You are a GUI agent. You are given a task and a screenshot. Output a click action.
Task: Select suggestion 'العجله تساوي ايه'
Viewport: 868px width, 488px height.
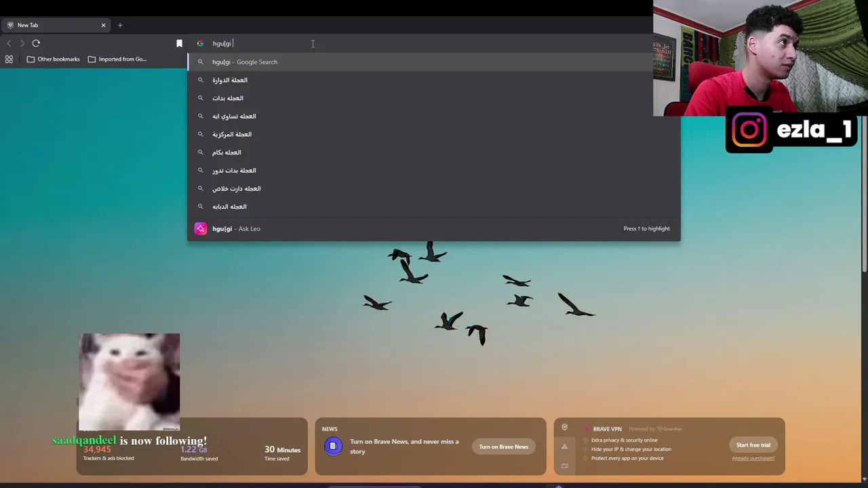point(434,116)
